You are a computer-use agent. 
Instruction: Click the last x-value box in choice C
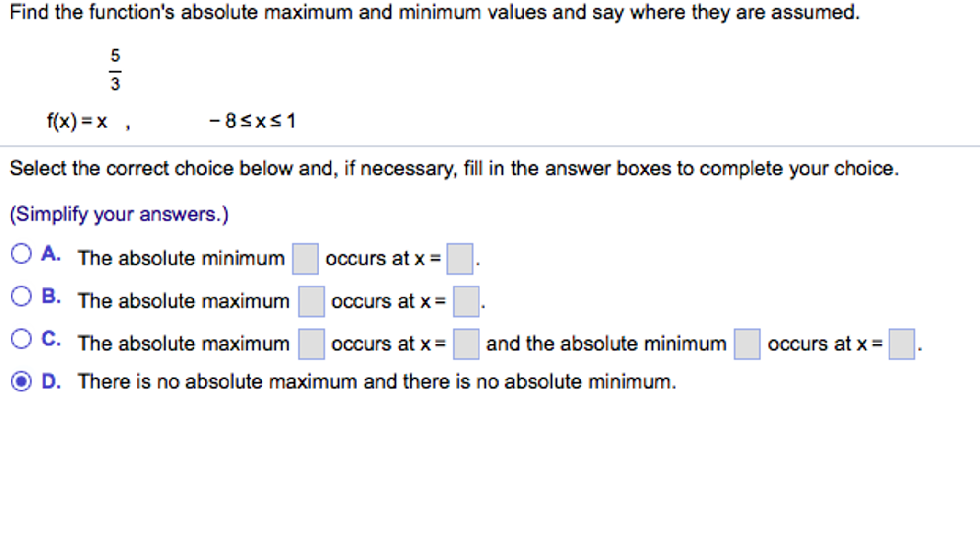[901, 343]
